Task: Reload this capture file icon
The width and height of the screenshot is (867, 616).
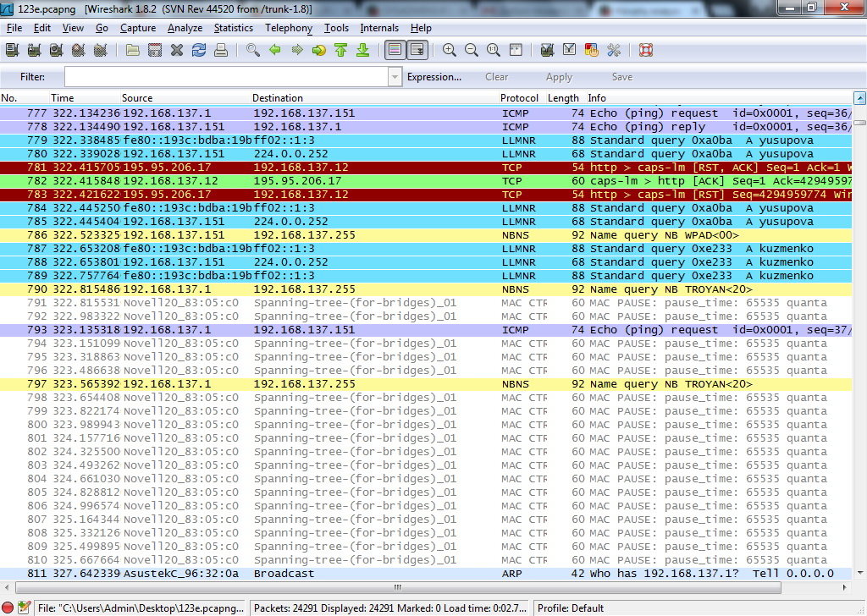Action: click(x=198, y=50)
